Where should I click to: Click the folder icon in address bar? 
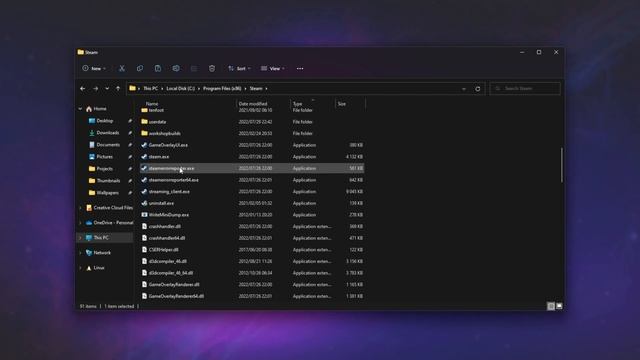[x=132, y=88]
